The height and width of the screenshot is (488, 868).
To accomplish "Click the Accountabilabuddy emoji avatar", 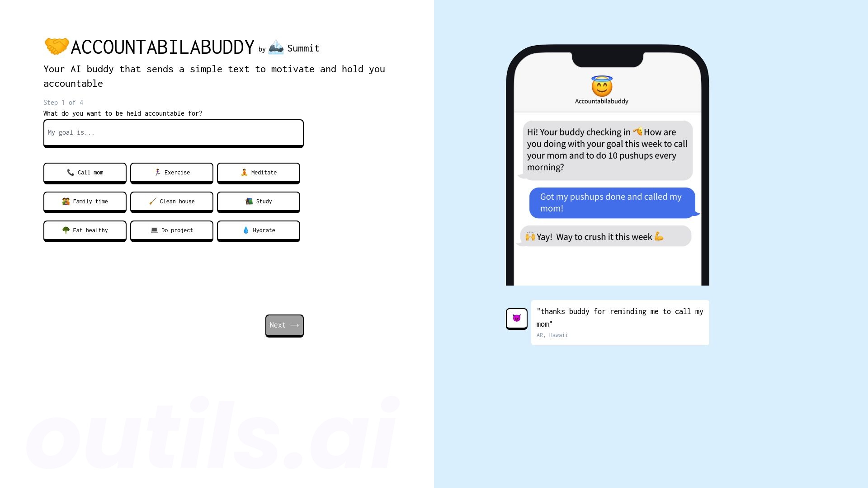I will tap(601, 86).
